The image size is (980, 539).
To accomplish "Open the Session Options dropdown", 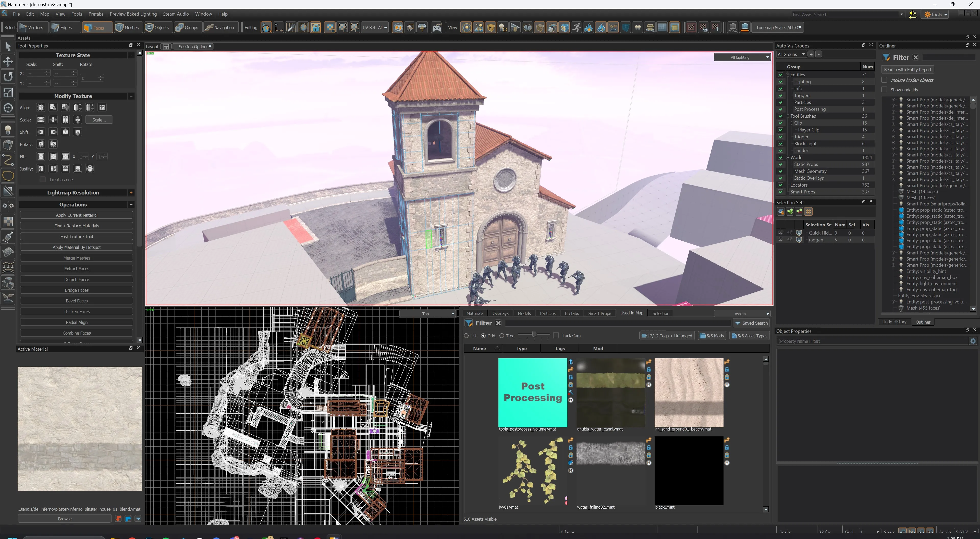I will pyautogui.click(x=194, y=46).
